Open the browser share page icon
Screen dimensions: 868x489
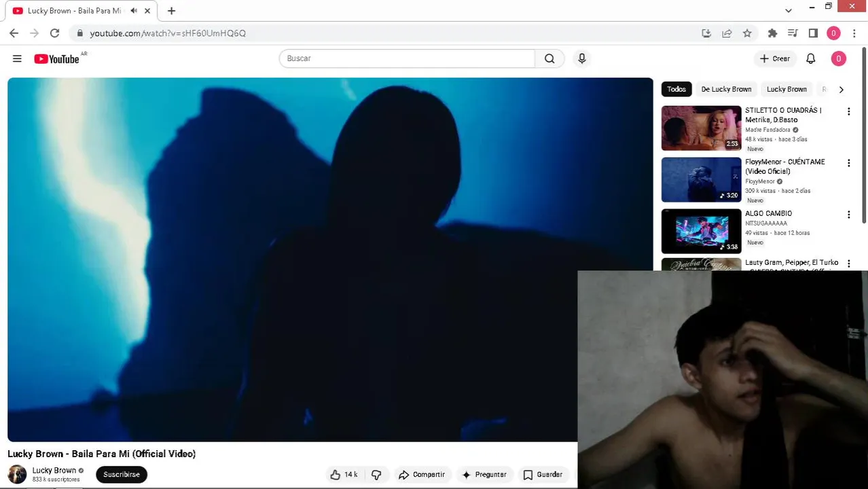click(x=727, y=33)
